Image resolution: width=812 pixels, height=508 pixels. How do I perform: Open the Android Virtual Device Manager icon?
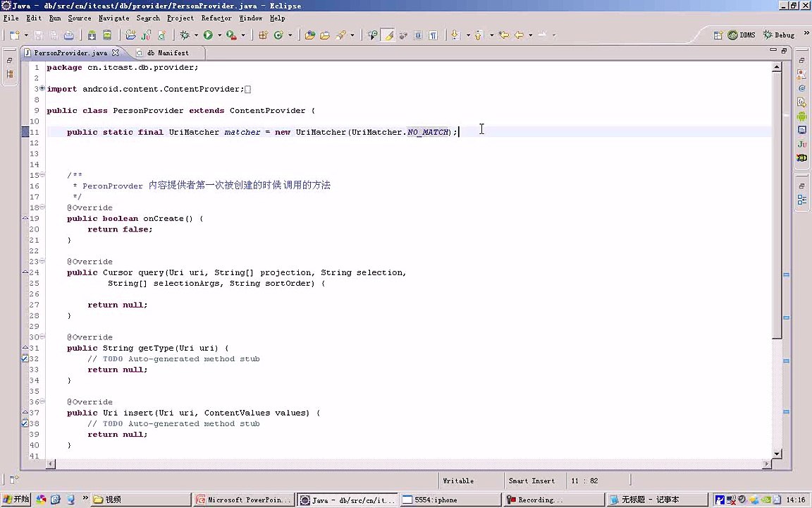tap(107, 35)
